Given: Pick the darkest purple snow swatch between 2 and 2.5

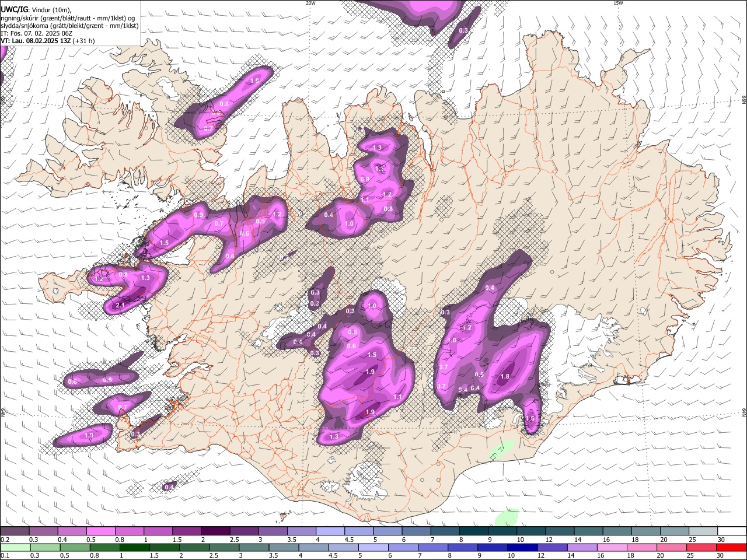Looking at the screenshot, I should 215,531.
